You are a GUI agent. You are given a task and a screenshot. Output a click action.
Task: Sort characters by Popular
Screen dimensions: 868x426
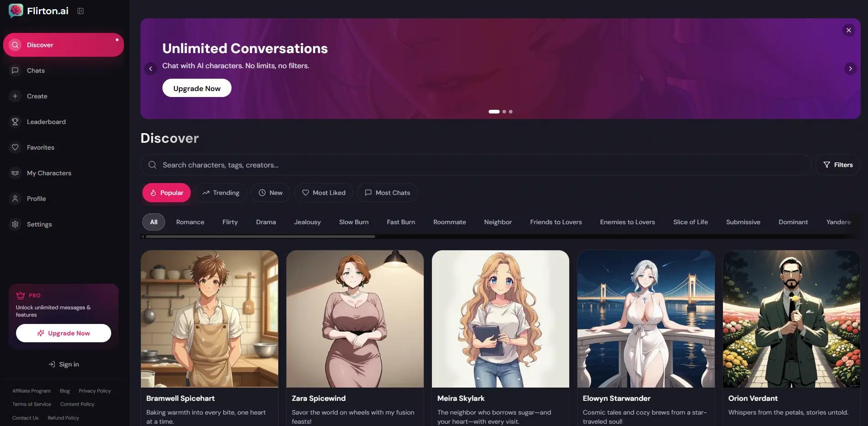tap(167, 193)
